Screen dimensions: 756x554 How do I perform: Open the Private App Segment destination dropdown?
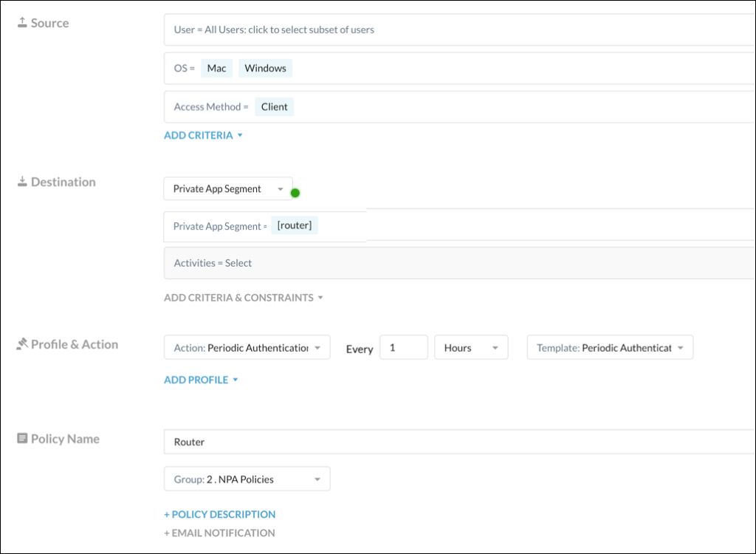[228, 188]
